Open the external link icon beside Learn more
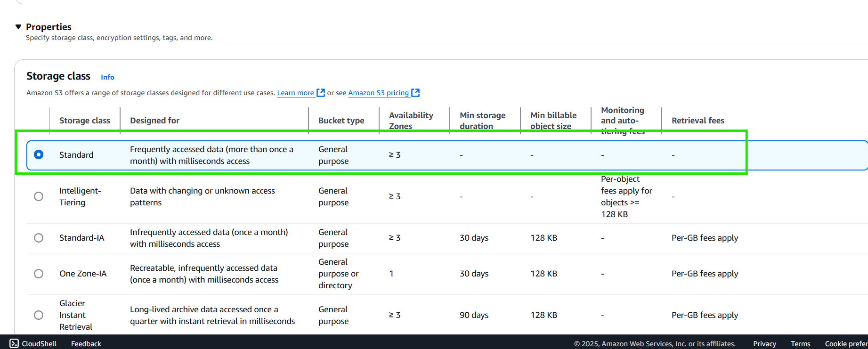868x349 pixels. (321, 93)
